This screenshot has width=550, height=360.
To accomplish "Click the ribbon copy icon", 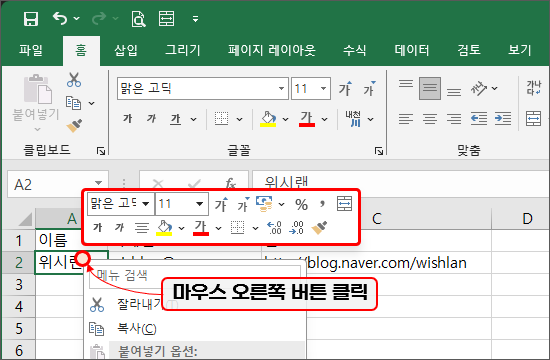I will 74,103.
